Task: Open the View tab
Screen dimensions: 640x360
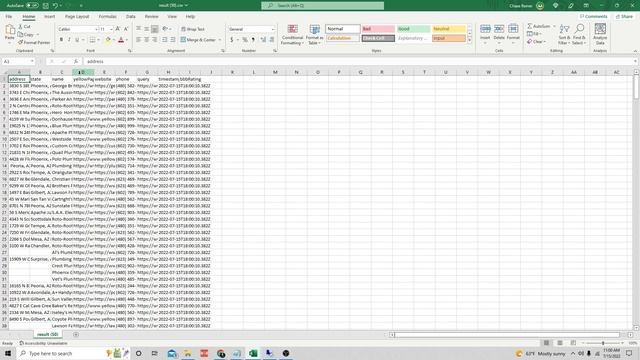Action: pyautogui.click(x=172, y=17)
